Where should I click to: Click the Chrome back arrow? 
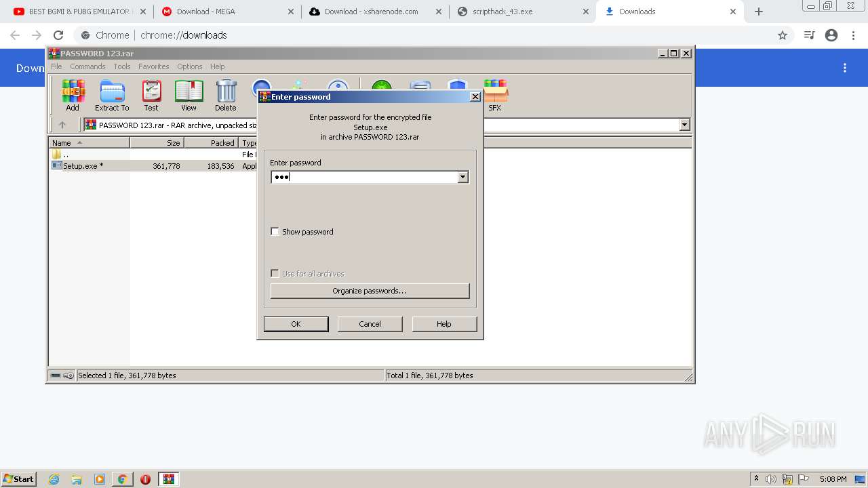tap(15, 35)
